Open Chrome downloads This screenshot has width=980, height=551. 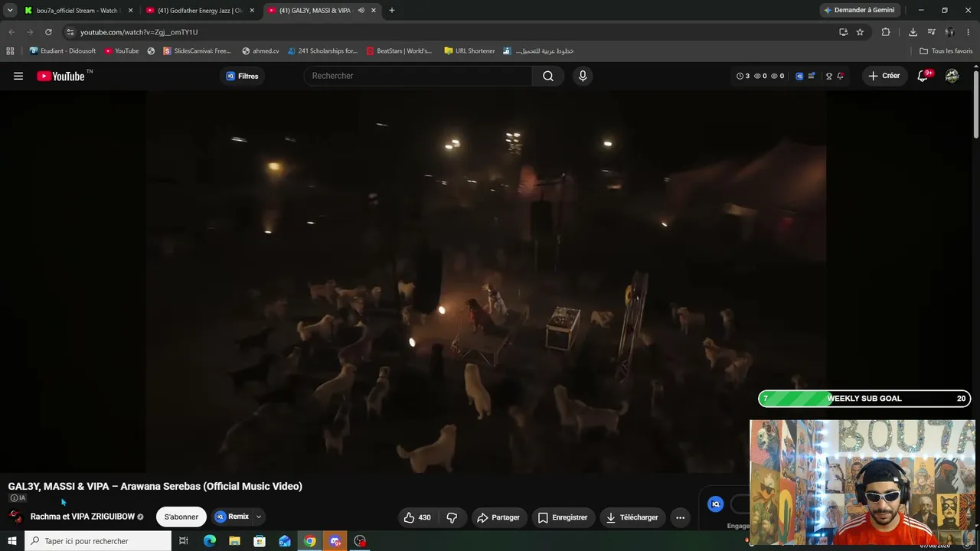click(913, 32)
